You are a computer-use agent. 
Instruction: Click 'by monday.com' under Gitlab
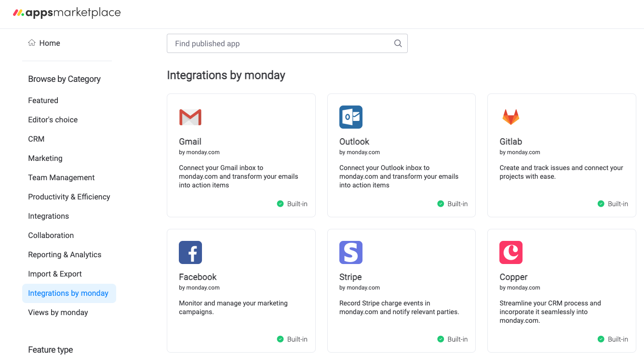(x=520, y=152)
